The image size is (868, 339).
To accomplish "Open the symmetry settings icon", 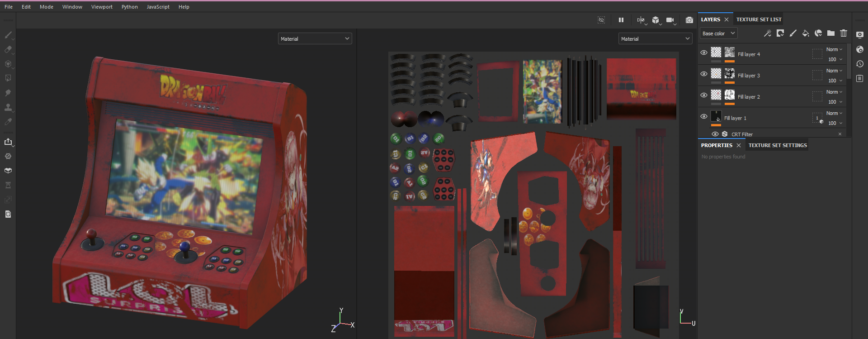I will [641, 20].
